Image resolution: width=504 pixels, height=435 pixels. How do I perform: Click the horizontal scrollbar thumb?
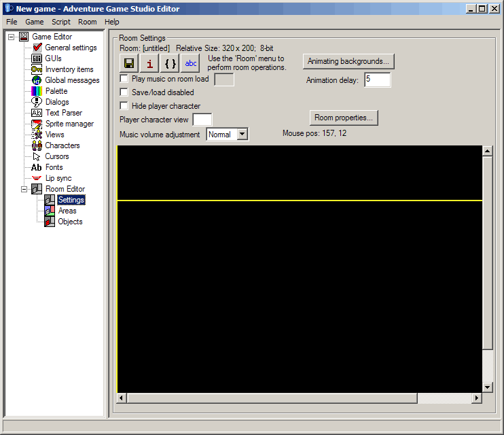272,398
